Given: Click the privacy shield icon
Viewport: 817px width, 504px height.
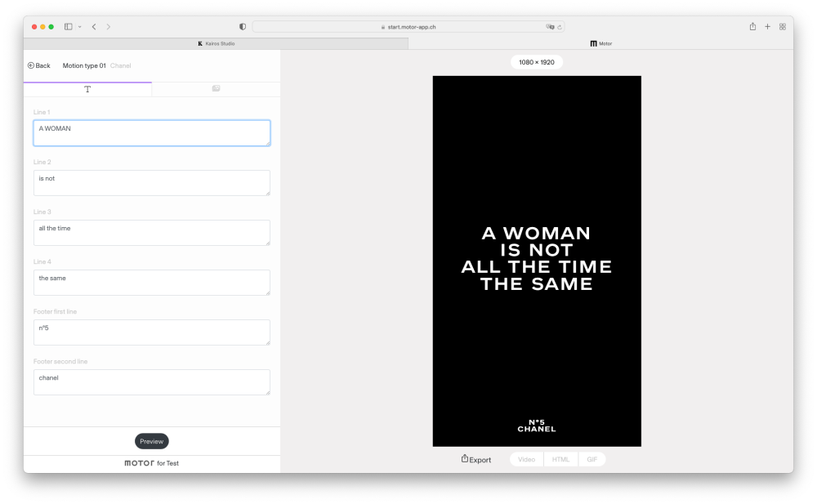Looking at the screenshot, I should tap(243, 27).
